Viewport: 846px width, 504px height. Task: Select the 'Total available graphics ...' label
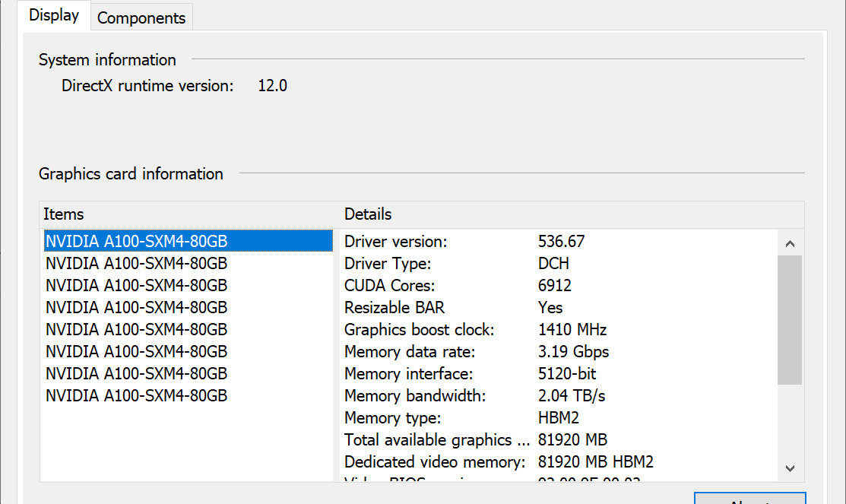(437, 440)
